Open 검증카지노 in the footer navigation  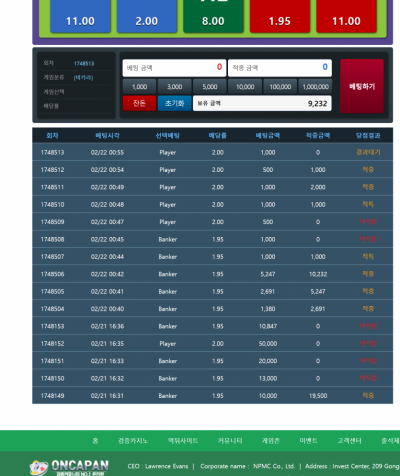(133, 441)
